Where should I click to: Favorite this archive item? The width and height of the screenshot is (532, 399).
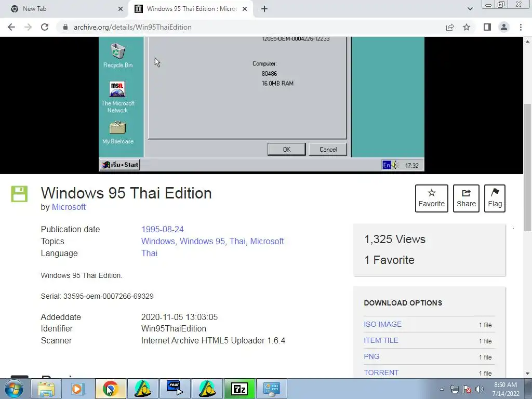click(432, 198)
